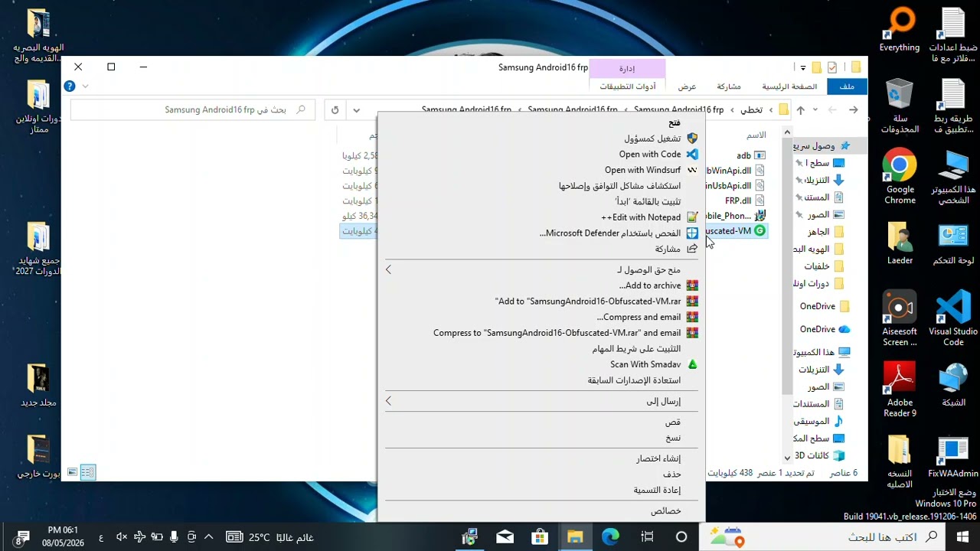Screen dimensions: 980x551
Task: Open Microsoft Edge from taskbar
Action: click(610, 537)
